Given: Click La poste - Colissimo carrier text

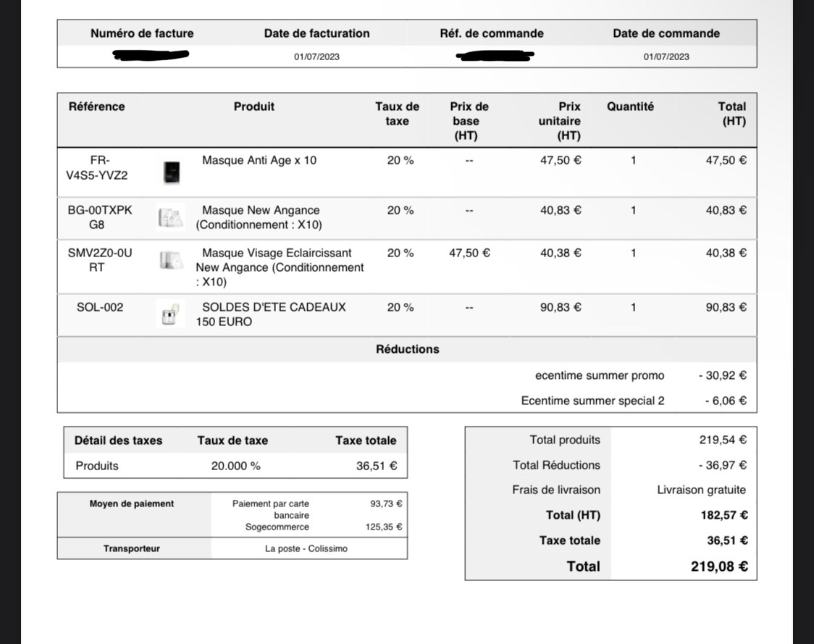Looking at the screenshot, I should [x=306, y=548].
